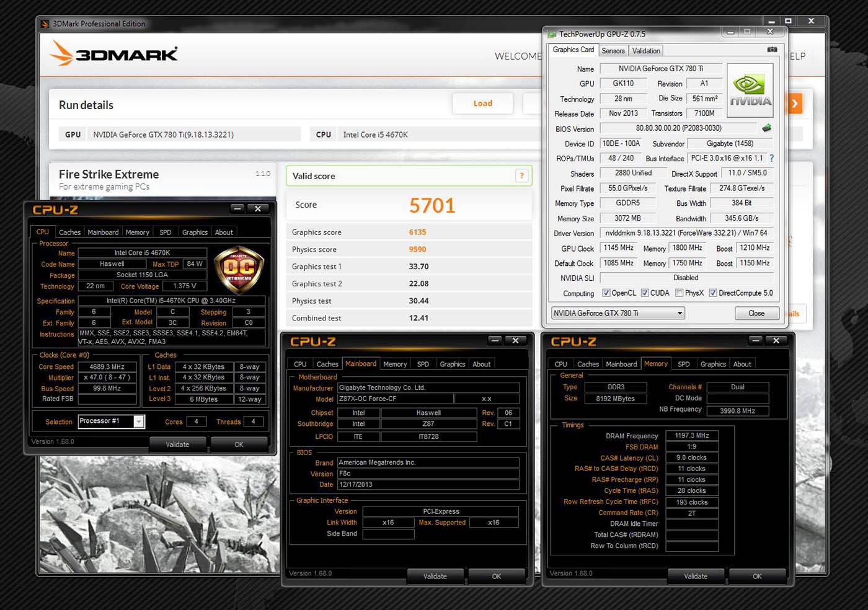
Task: Click the Bus Interface question mark icon
Action: [771, 159]
